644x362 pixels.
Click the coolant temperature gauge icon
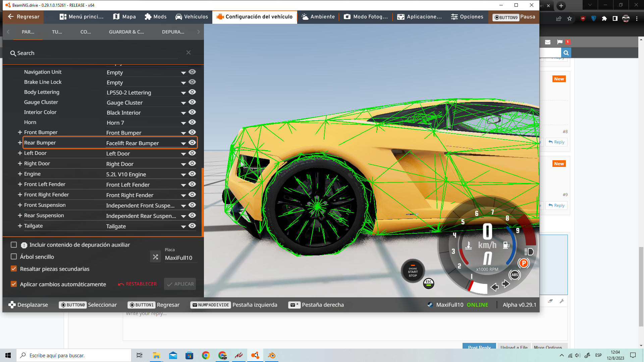pos(469,245)
